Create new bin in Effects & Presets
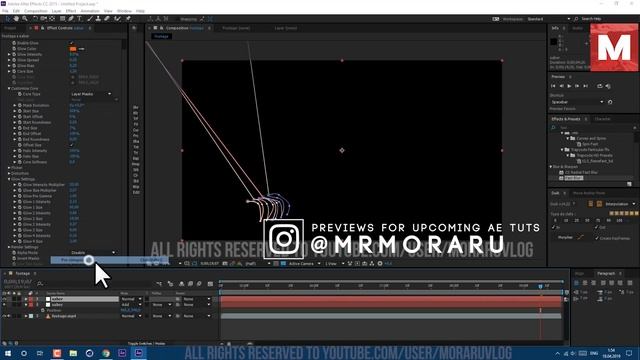This screenshot has width=640, height=360. tap(629, 184)
